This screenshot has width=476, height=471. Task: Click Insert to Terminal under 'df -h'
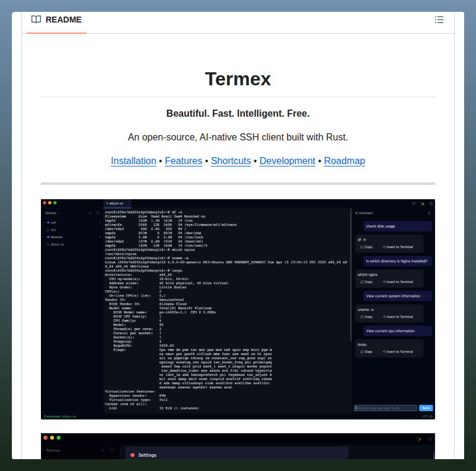click(x=398, y=247)
